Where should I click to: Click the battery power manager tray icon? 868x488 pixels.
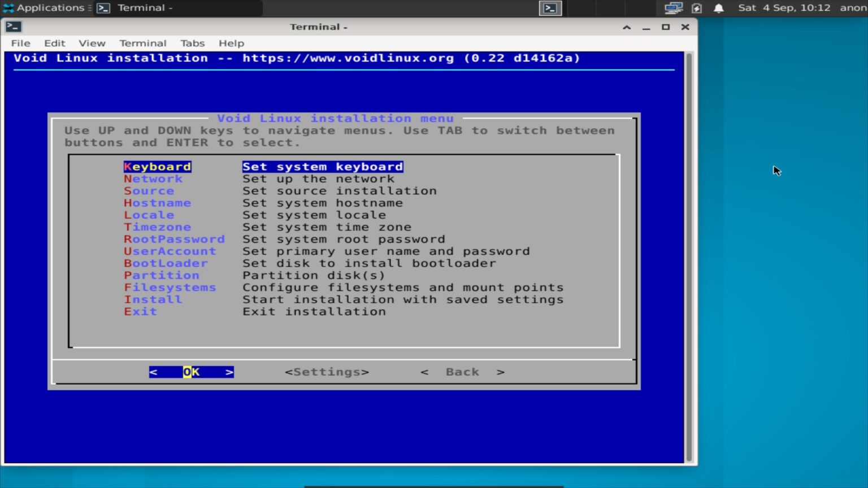[x=696, y=8]
